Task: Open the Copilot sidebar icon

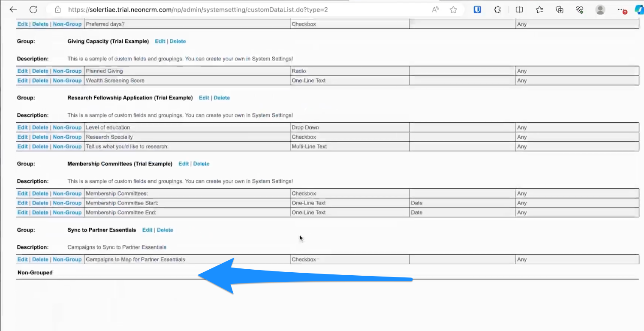Action: pyautogui.click(x=639, y=9)
